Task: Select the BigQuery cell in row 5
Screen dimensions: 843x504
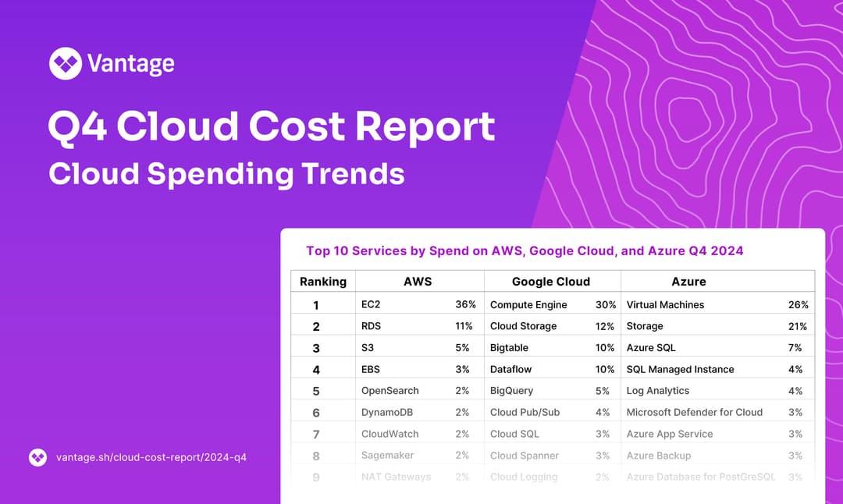Action: pyautogui.click(x=511, y=390)
